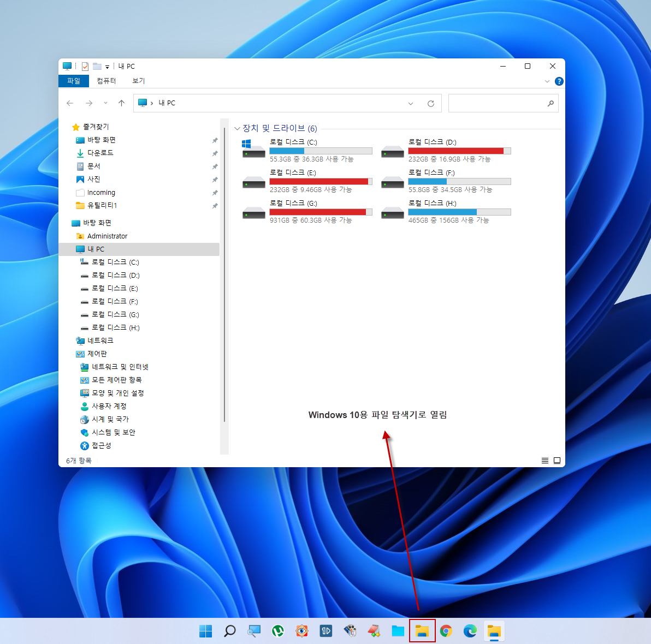Open 시스템 및 보안 in the tree

tap(114, 432)
